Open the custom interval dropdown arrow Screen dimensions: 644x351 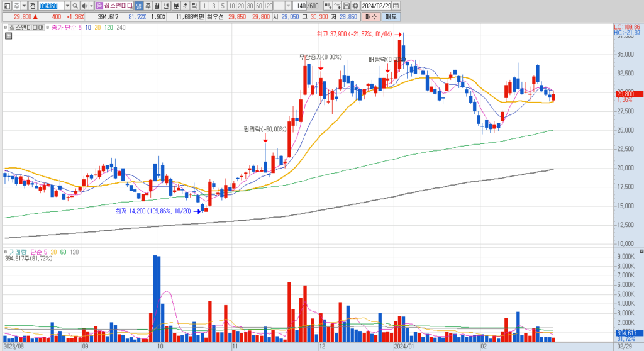(x=288, y=6)
